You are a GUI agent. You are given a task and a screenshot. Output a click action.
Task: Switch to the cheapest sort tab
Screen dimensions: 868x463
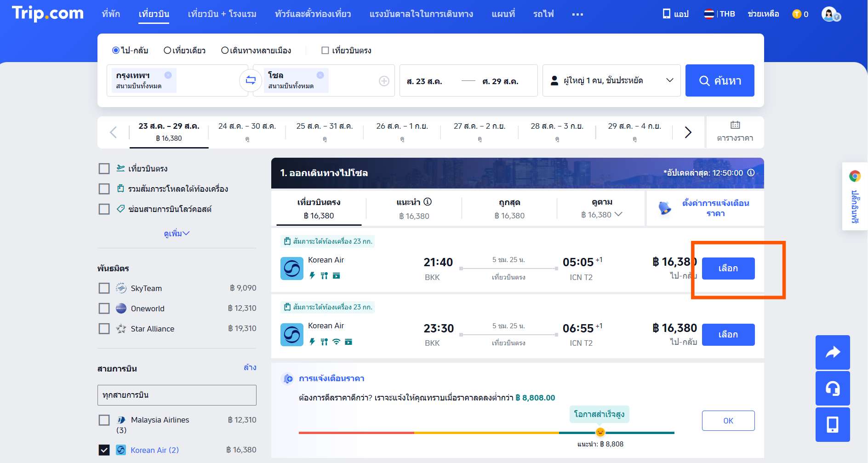509,209
